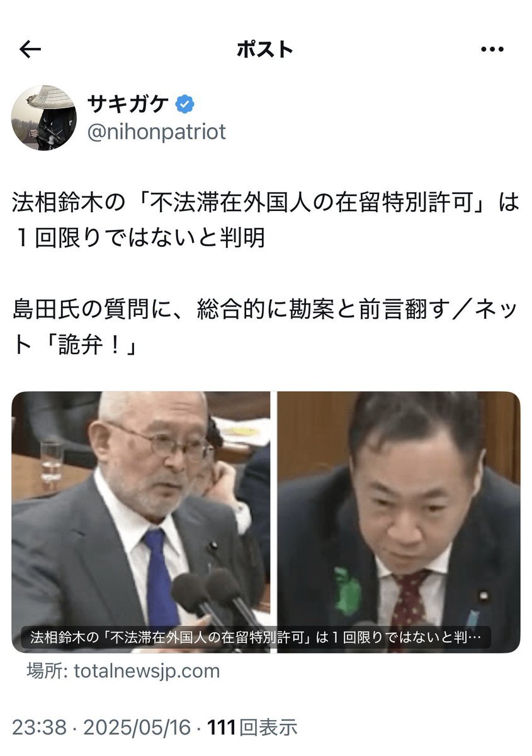Go back using the left arrow icon
The height and width of the screenshot is (756, 532).
pyautogui.click(x=30, y=50)
